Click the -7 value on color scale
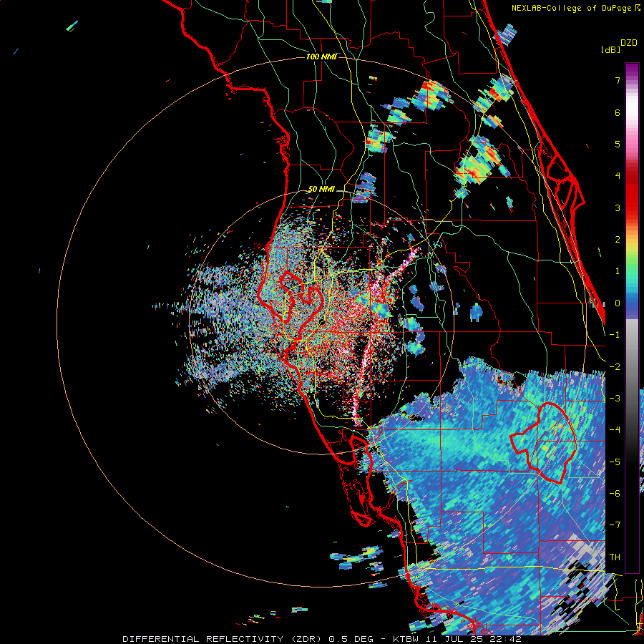The width and height of the screenshot is (644, 644). (x=615, y=525)
